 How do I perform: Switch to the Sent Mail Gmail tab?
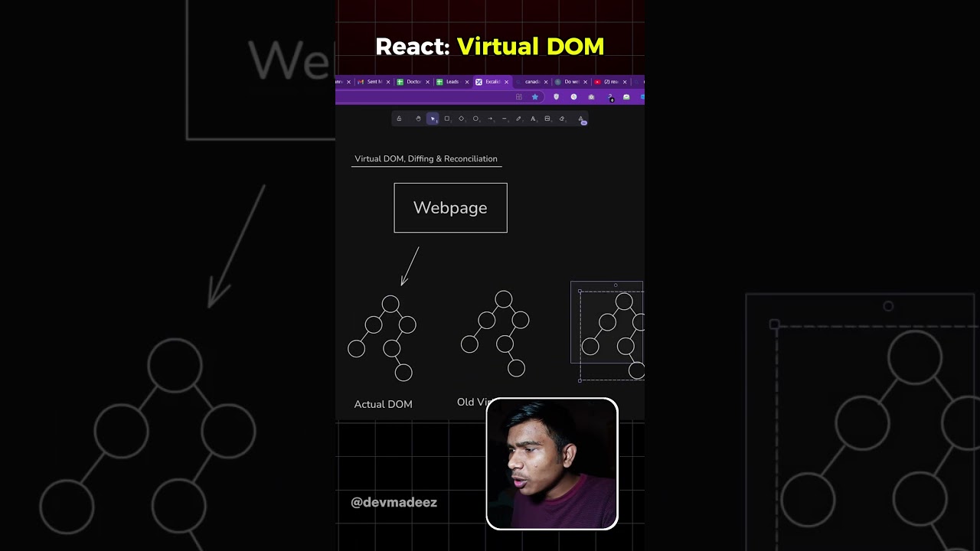point(373,82)
